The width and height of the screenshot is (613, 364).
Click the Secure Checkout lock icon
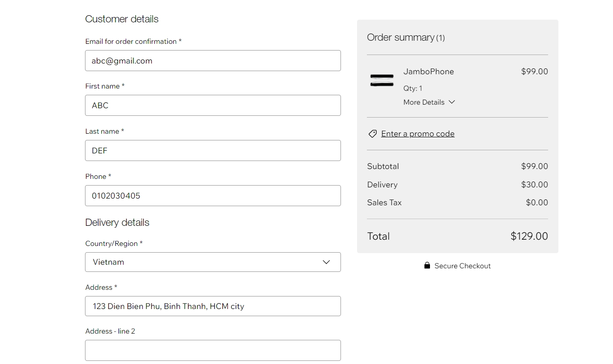click(427, 266)
